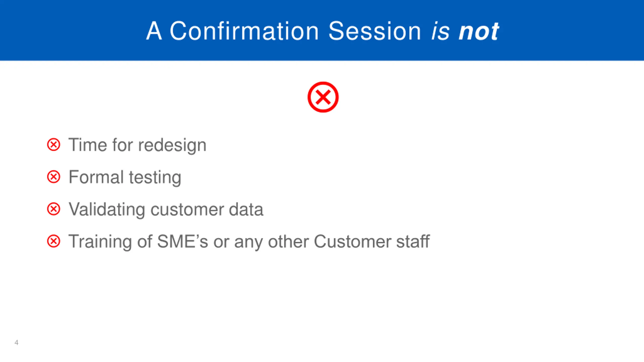Click the slide number 4
The image size is (644, 362).
pyautogui.click(x=16, y=342)
